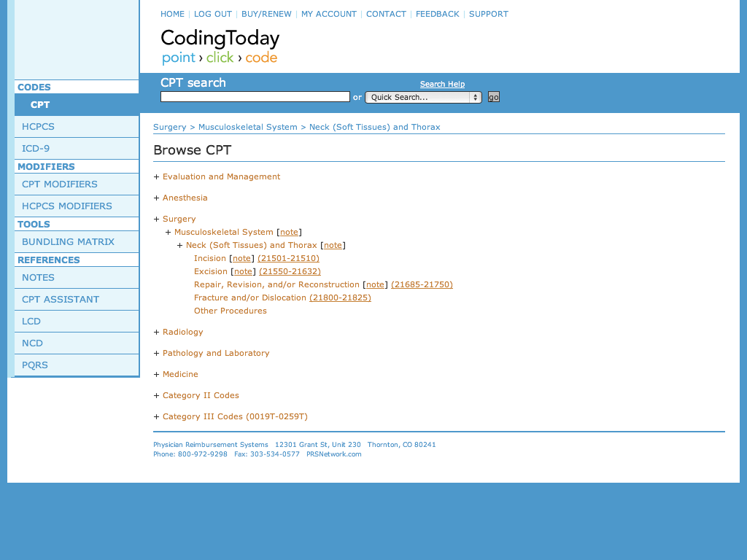747x560 pixels.
Task: Visit PRSNetwork.com footer link
Action: (333, 454)
